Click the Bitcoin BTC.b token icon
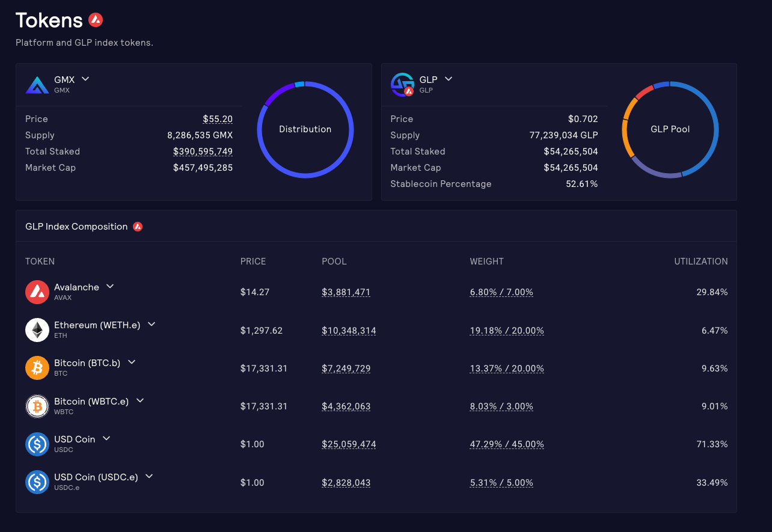 [x=37, y=368]
